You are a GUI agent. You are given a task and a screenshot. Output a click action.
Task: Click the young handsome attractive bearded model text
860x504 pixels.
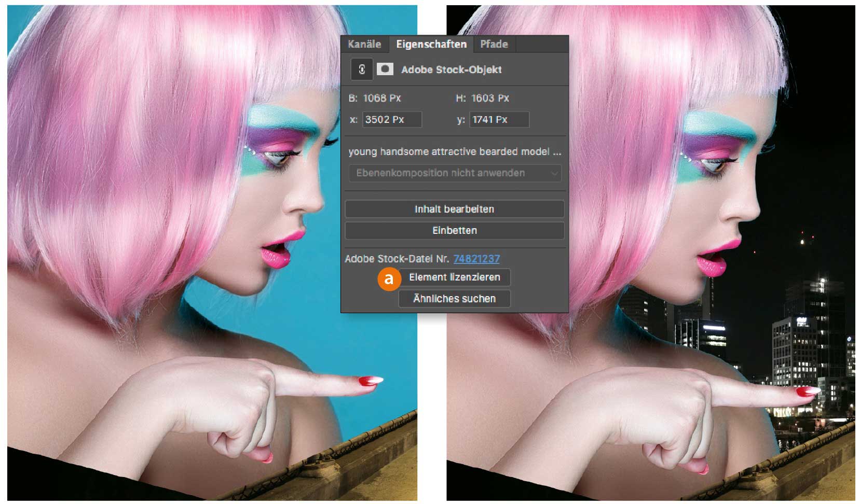click(x=455, y=151)
